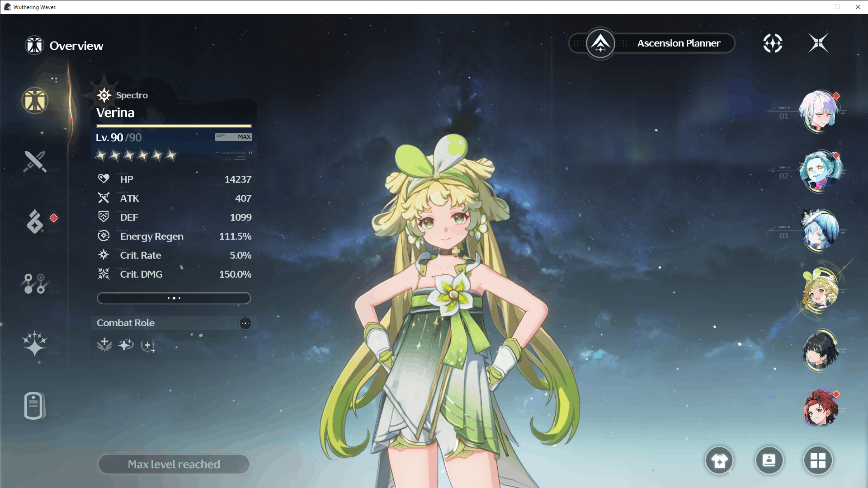Open Combat Role details ellipsis button
868x488 pixels.
coord(245,323)
